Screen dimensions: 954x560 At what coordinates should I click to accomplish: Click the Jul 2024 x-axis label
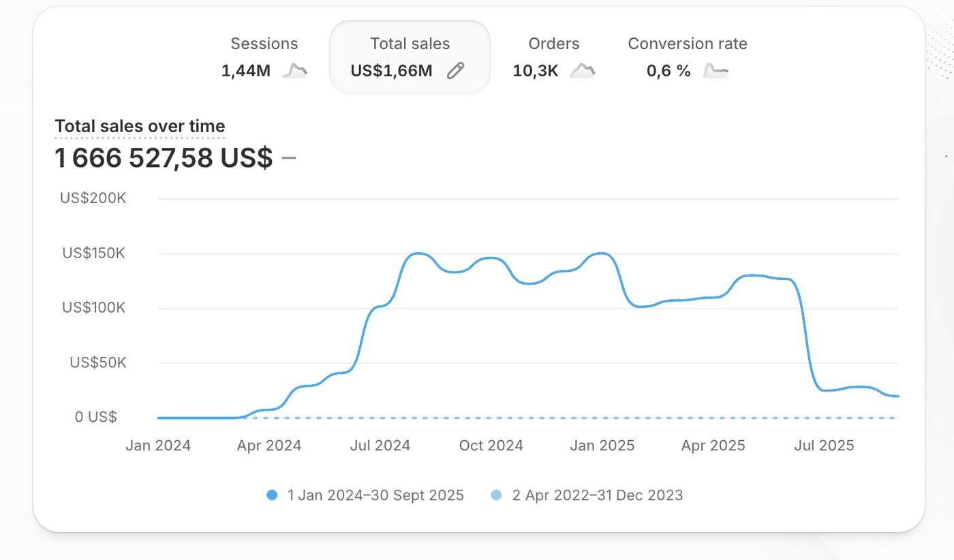380,446
